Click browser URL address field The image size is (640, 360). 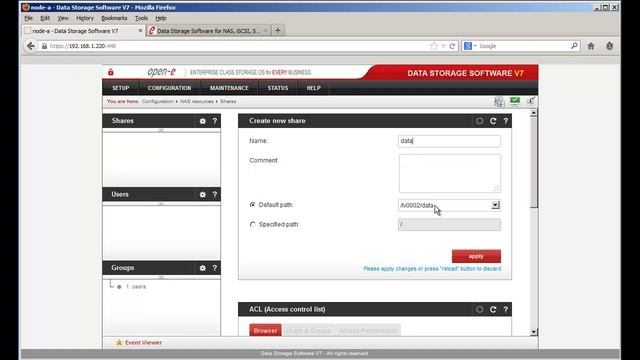click(237, 46)
